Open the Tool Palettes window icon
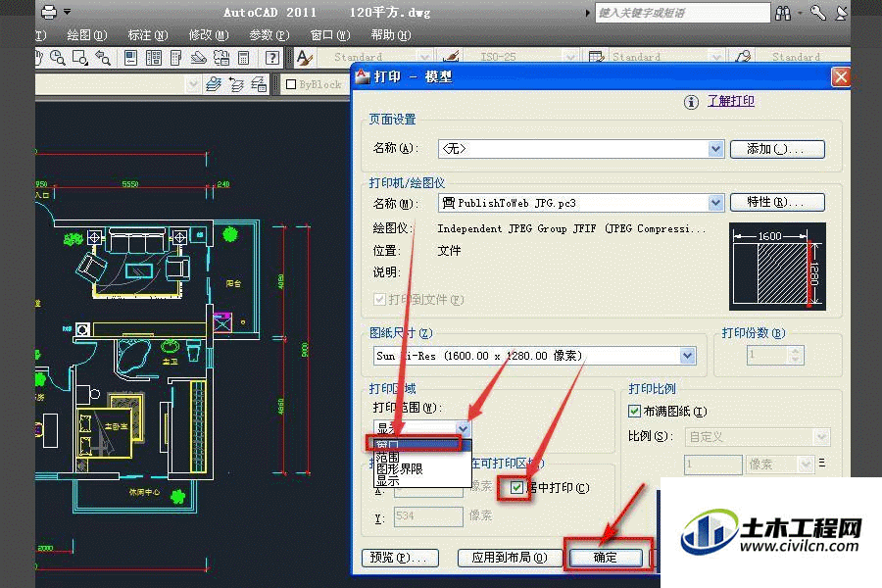Screen dimensions: 882x588 (175, 58)
